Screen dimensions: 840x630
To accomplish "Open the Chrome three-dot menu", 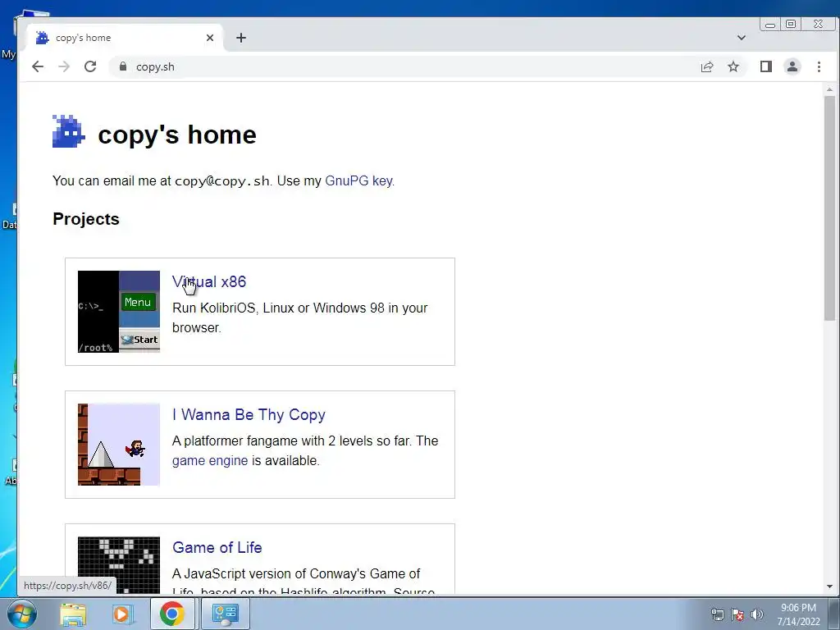I will click(819, 66).
